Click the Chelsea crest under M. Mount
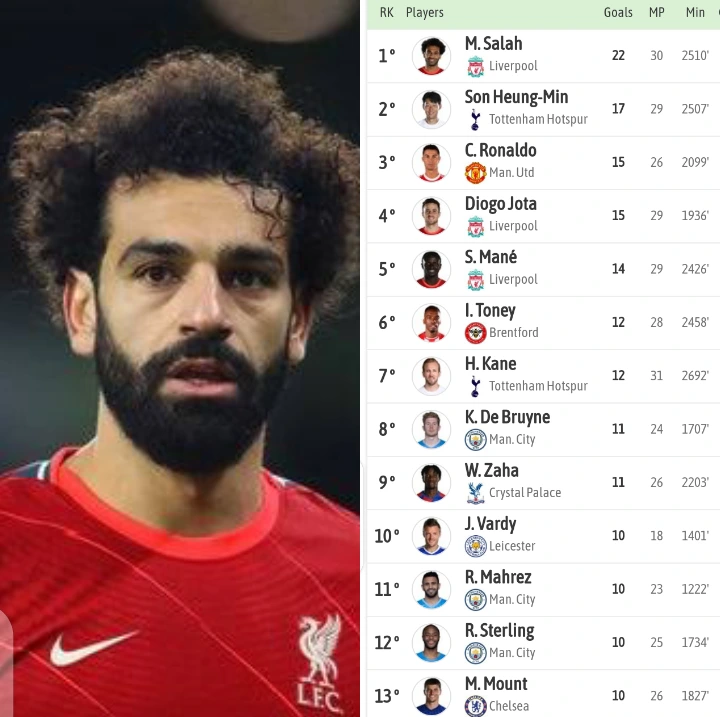Image resolution: width=720 pixels, height=717 pixels. tap(475, 706)
